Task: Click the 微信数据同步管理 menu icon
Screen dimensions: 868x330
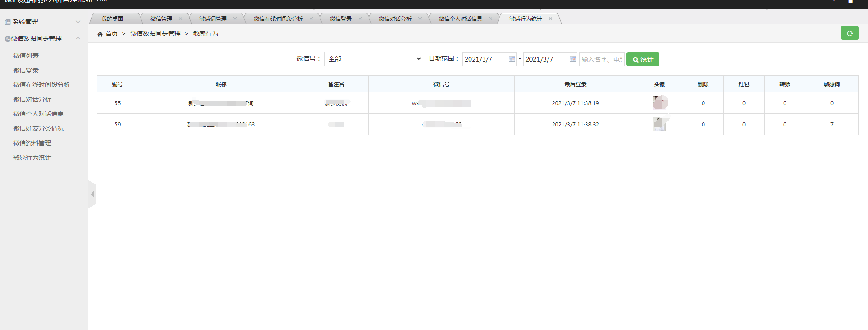Action: [x=8, y=39]
